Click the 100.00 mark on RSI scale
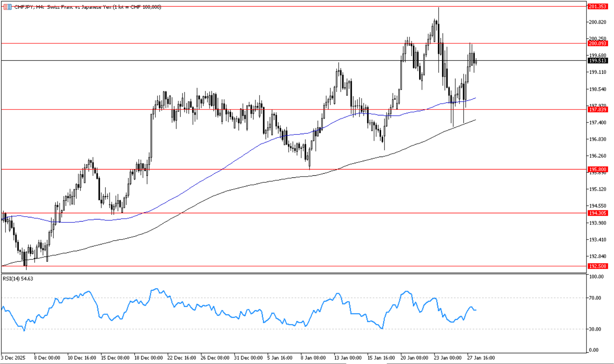 596,277
